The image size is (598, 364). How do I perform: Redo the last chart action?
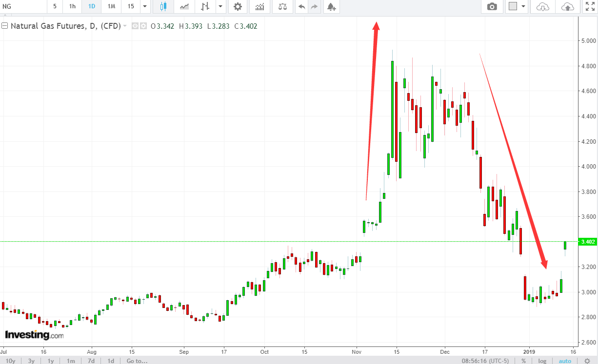315,7
